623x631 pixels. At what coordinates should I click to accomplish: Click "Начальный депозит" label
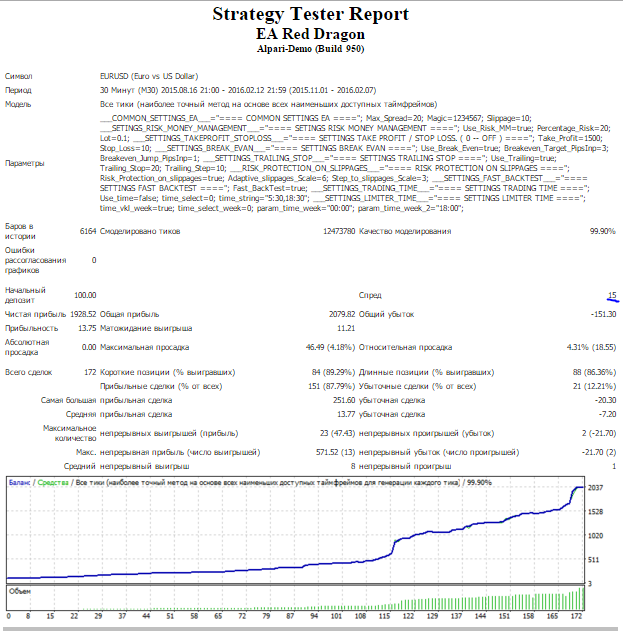coord(25,295)
